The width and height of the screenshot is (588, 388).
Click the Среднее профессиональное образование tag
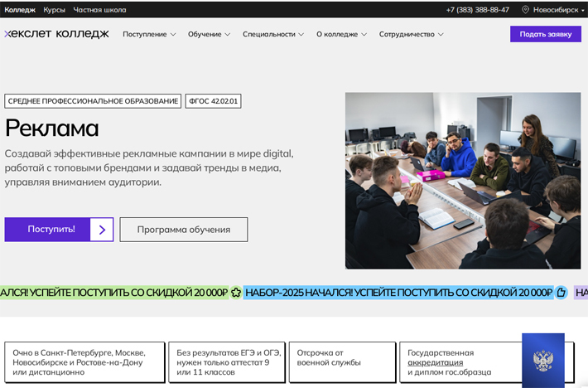point(93,101)
